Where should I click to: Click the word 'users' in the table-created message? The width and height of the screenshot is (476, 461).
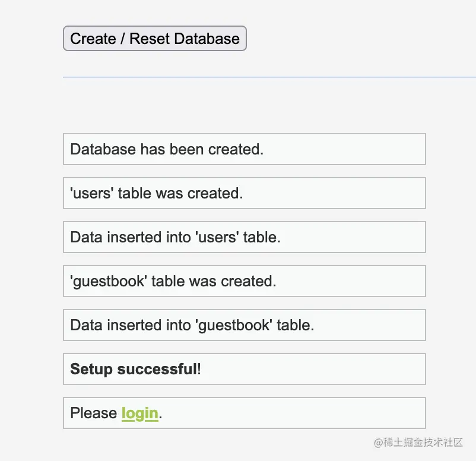(x=92, y=193)
